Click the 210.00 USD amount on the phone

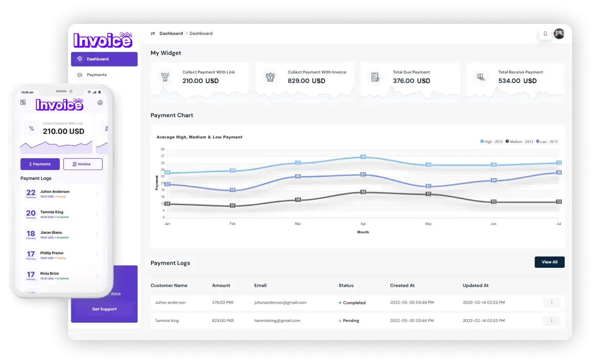coord(63,131)
